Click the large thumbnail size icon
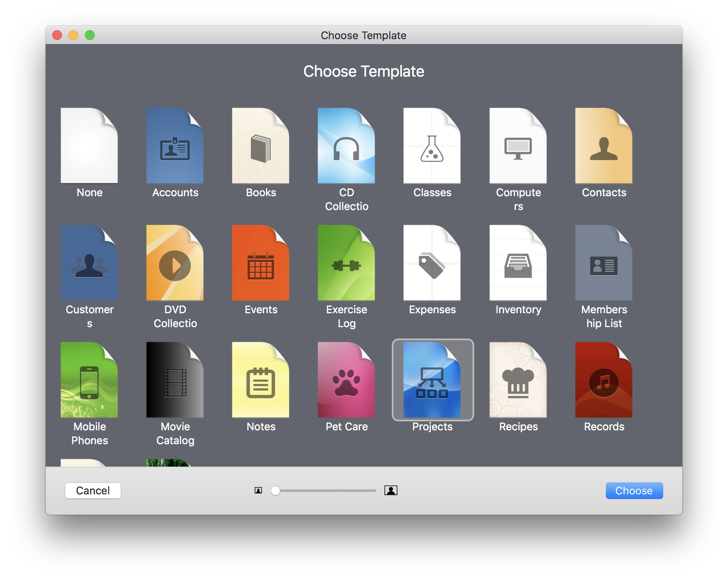 (391, 490)
